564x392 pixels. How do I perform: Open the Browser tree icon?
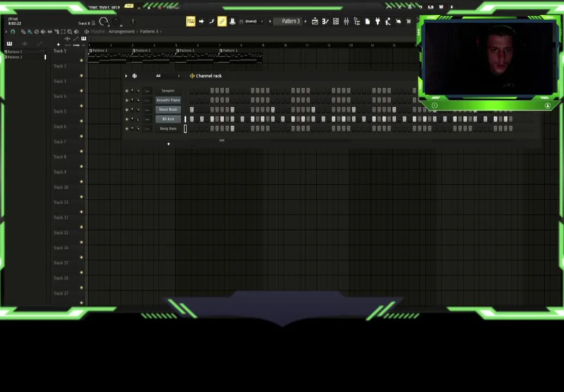click(x=357, y=22)
